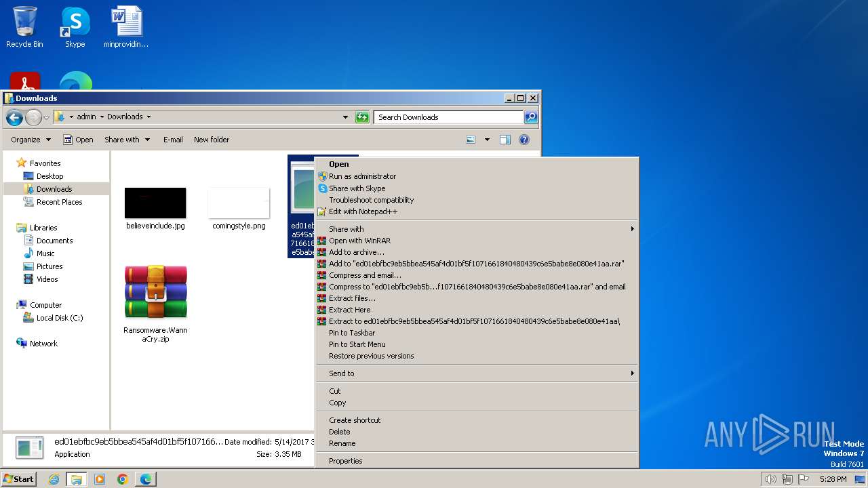
Task: Choose Troubleshoot compatibility
Action: [x=477, y=200]
